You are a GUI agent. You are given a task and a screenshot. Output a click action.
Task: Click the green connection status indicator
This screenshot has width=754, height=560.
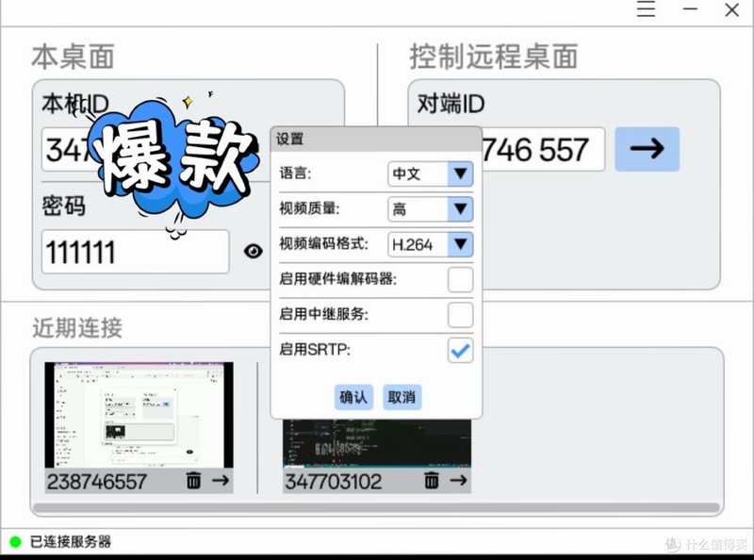(x=15, y=542)
